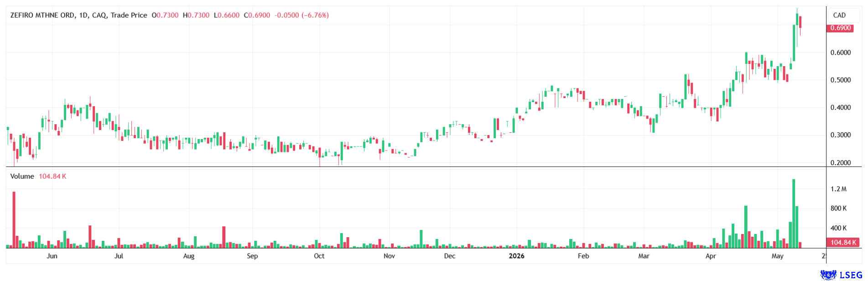
Task: Click the tallest green volume bar in May
Action: [x=794, y=213]
